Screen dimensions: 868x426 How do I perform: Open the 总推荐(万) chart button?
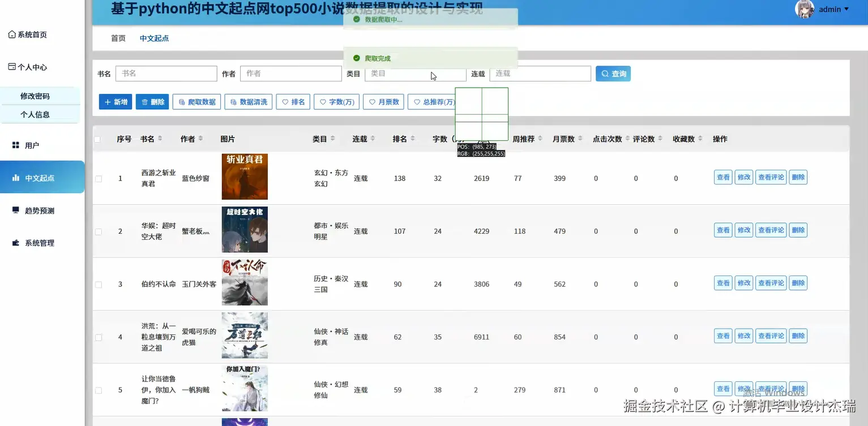point(434,102)
